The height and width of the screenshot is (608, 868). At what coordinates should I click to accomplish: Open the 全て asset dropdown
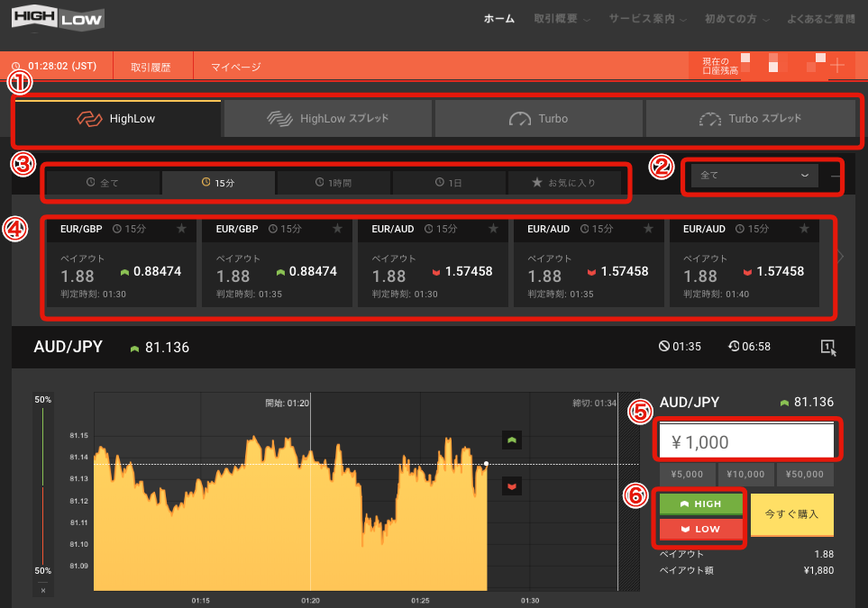point(754,176)
